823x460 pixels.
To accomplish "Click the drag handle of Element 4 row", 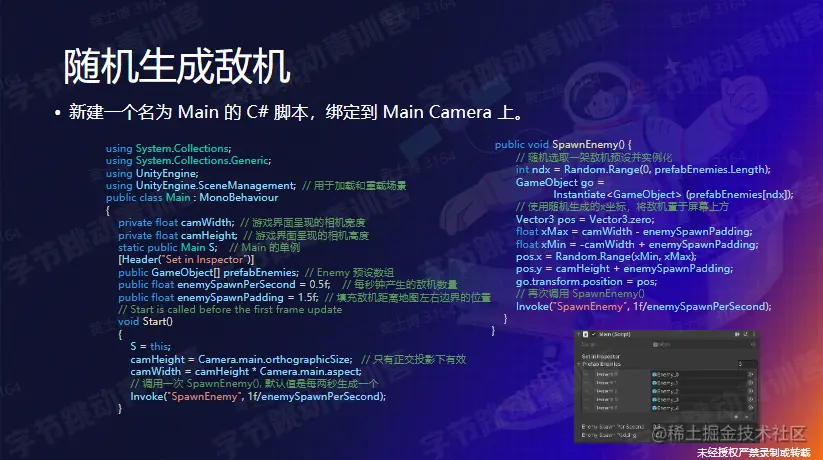I will [x=586, y=408].
